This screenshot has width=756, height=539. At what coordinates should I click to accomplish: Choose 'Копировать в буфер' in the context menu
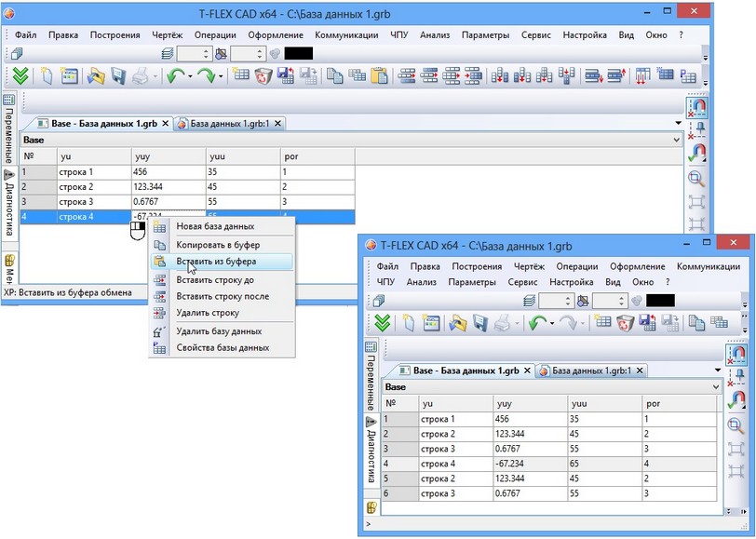click(222, 245)
